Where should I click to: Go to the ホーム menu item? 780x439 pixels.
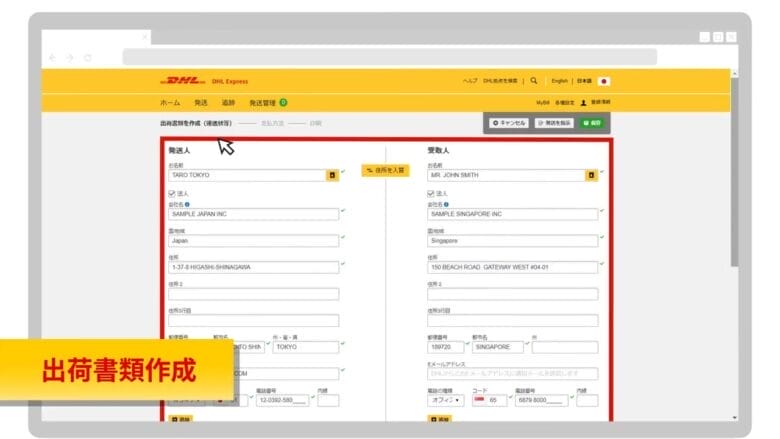(170, 103)
